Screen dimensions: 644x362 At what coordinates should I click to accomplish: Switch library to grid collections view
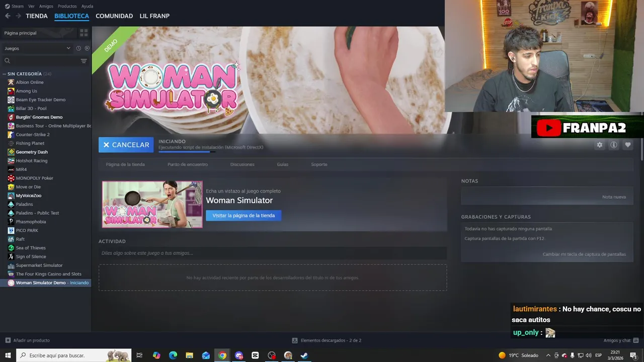point(84,33)
